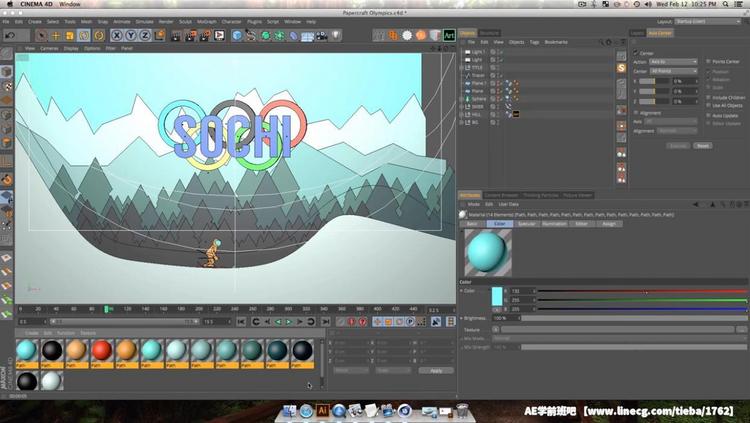This screenshot has width=750, height=423.
Task: Toggle visibility dots for Light.1
Action: click(x=498, y=52)
